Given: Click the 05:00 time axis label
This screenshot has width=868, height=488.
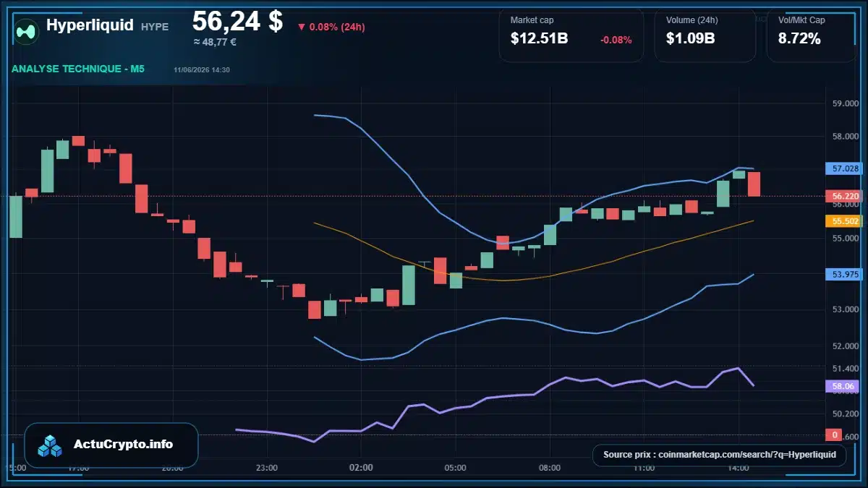Looking at the screenshot, I should 455,468.
